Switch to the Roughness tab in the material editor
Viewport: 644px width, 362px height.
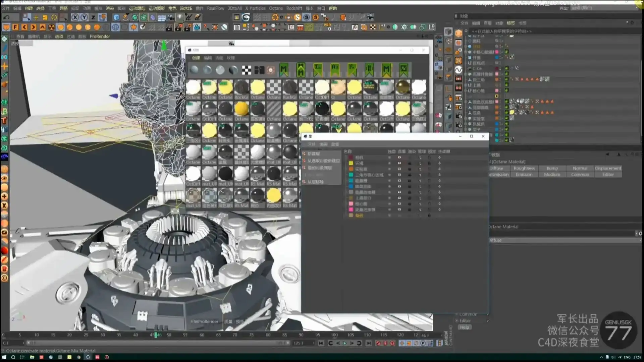(525, 168)
